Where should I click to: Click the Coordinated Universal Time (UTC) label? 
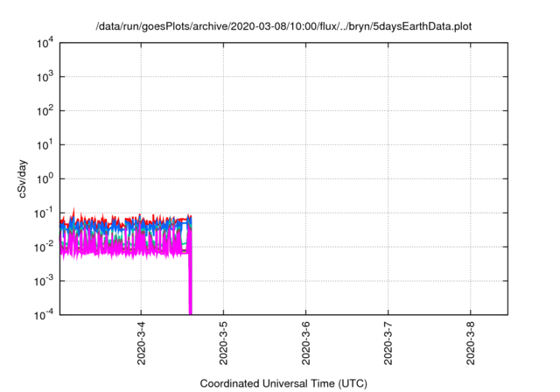click(x=283, y=384)
